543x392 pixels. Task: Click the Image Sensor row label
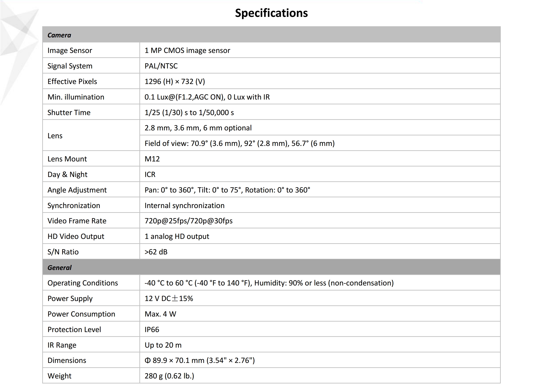[70, 51]
